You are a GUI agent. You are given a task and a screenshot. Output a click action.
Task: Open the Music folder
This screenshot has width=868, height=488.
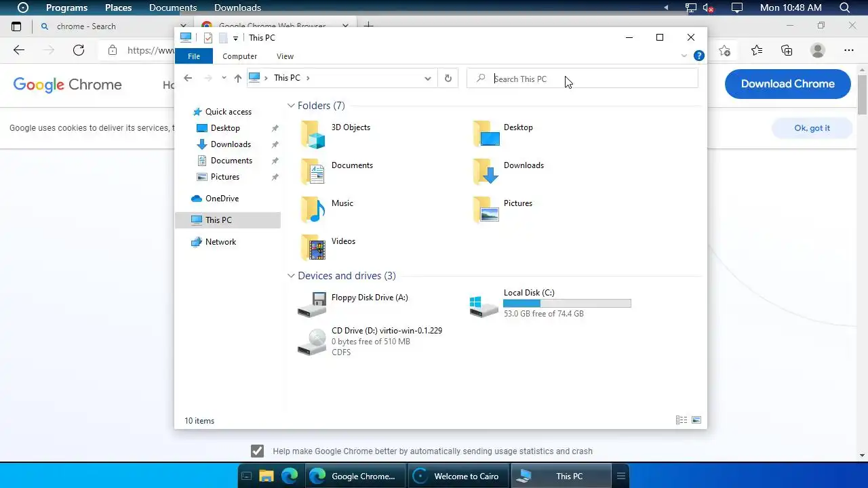click(327, 209)
